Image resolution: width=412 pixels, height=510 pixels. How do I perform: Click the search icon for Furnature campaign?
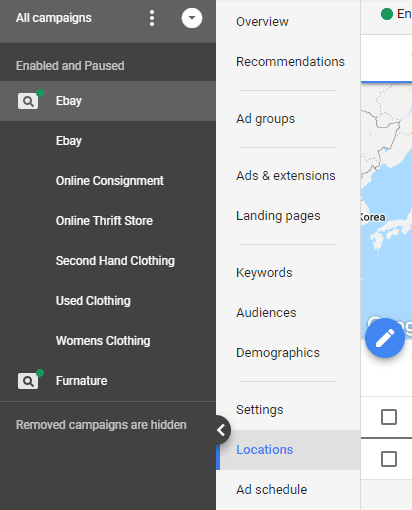[x=28, y=381]
